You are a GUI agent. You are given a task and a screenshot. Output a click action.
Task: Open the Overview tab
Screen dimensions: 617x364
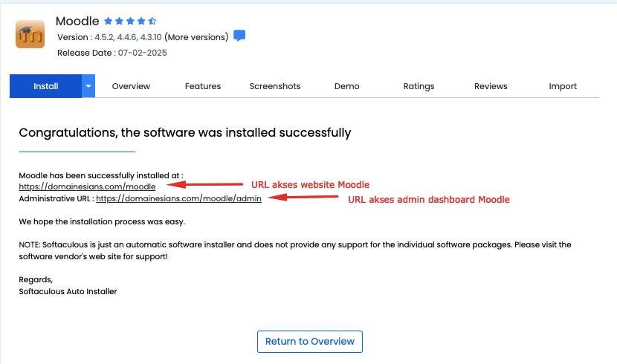click(131, 86)
